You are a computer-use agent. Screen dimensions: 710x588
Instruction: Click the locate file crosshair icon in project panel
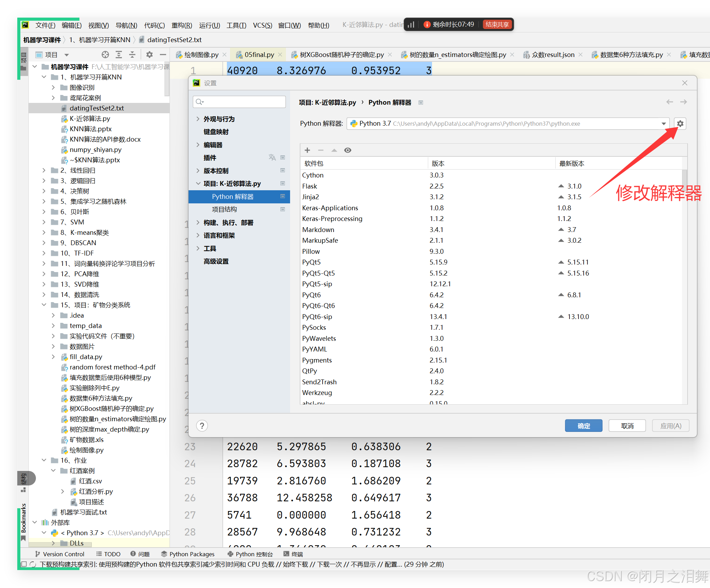pos(105,55)
